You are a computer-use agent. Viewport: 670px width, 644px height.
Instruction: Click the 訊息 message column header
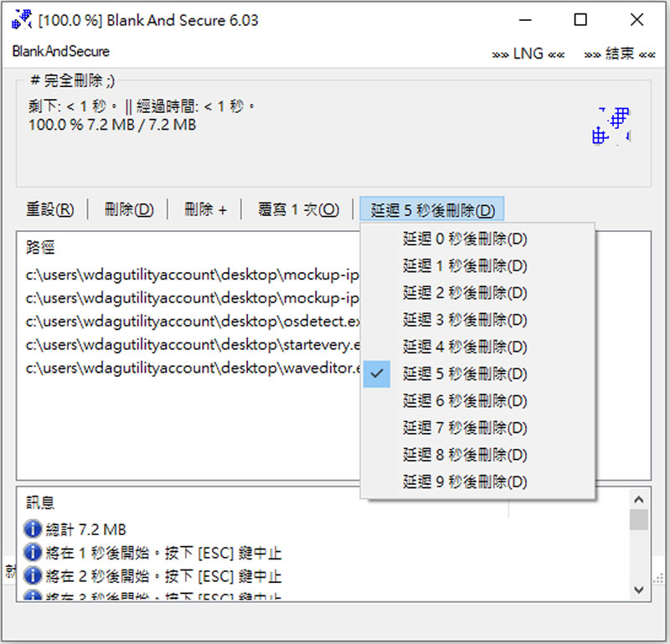point(40,502)
